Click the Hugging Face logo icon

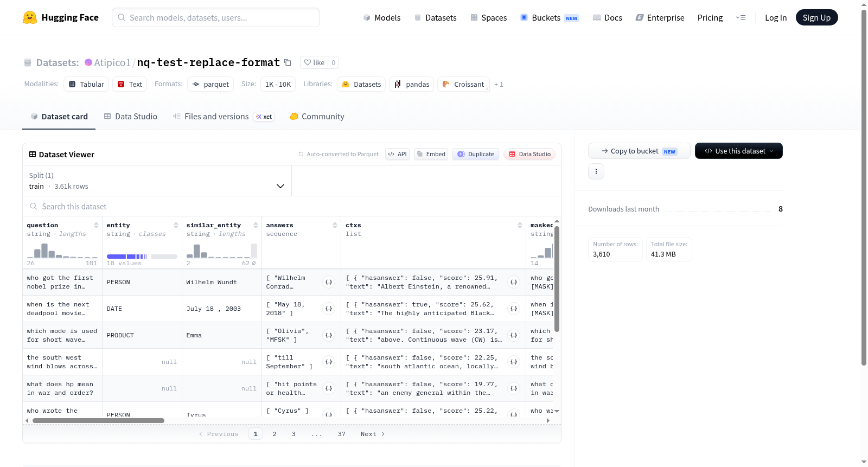[x=30, y=17]
